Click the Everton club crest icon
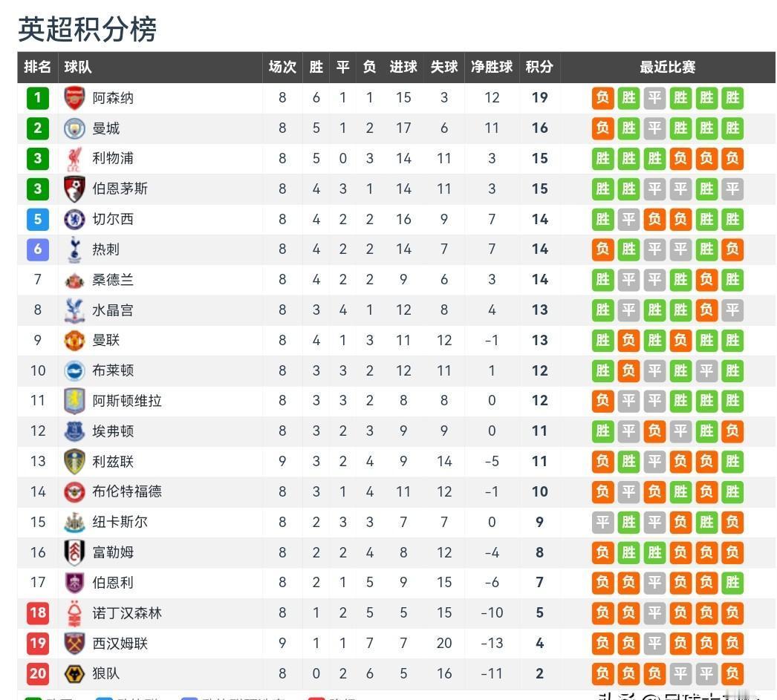Viewport: 777px width, 700px height. pos(74,431)
